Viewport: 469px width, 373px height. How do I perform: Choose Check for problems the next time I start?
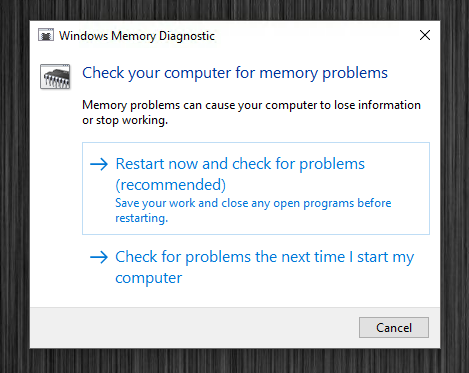pos(256,267)
